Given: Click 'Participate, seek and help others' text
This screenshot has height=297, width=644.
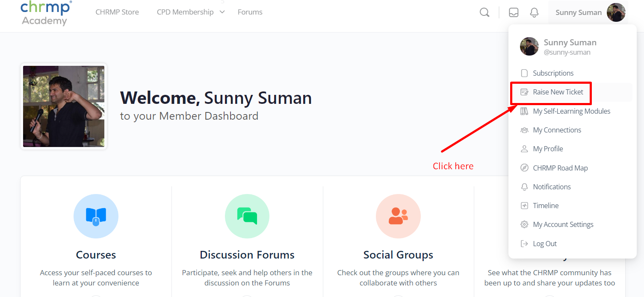Looking at the screenshot, I should pyautogui.click(x=247, y=278).
